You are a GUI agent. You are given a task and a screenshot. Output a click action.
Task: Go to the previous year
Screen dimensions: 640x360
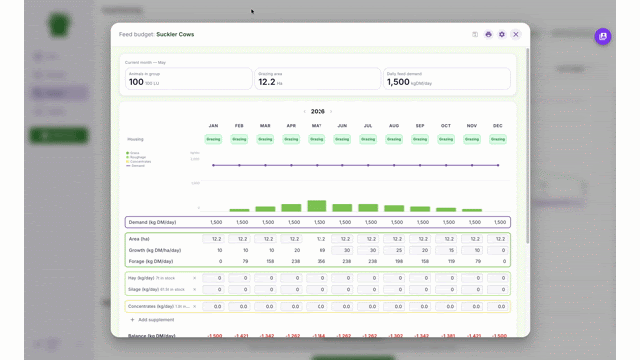[x=304, y=111]
